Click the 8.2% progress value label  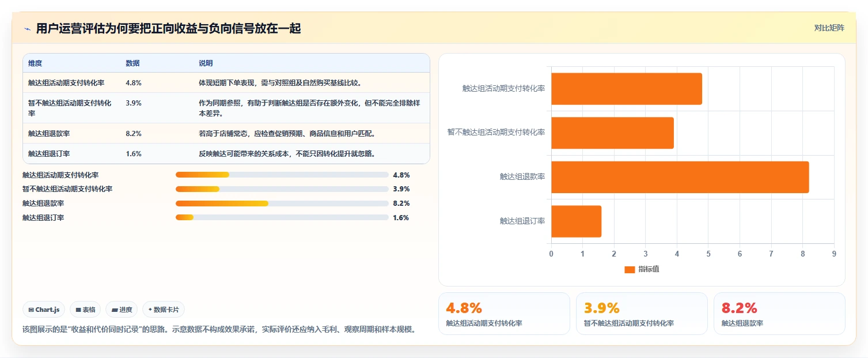click(x=401, y=204)
